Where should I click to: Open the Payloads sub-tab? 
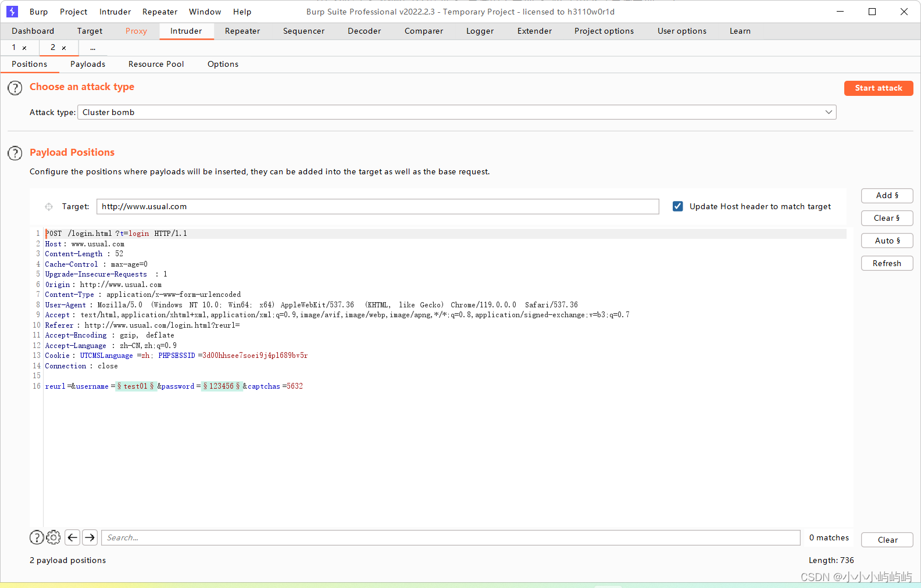tap(88, 64)
